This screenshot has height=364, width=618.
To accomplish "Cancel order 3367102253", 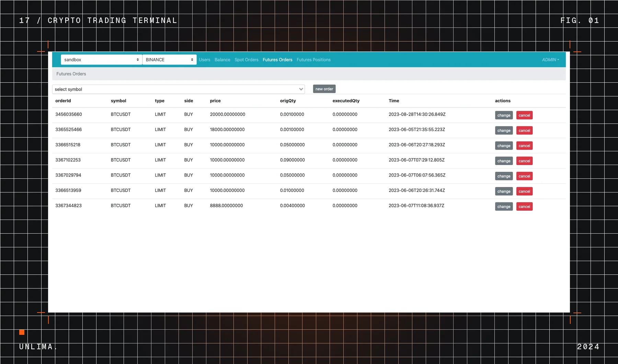I will tap(524, 161).
